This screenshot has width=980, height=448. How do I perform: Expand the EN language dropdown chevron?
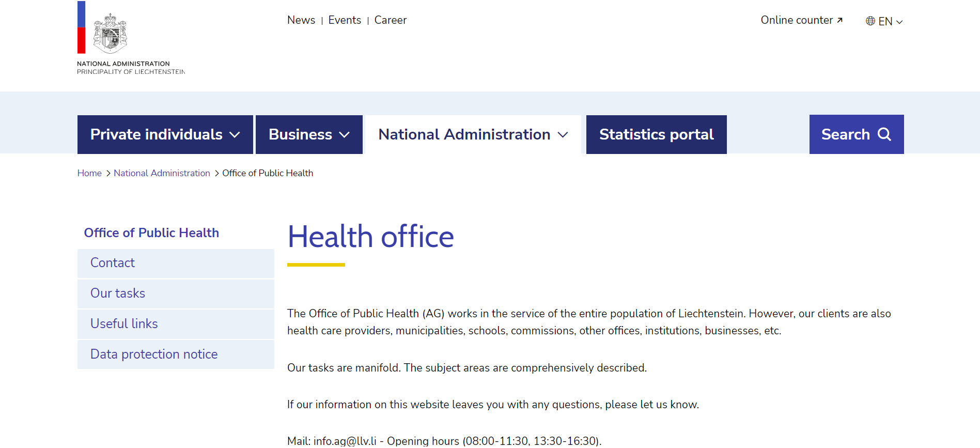899,22
